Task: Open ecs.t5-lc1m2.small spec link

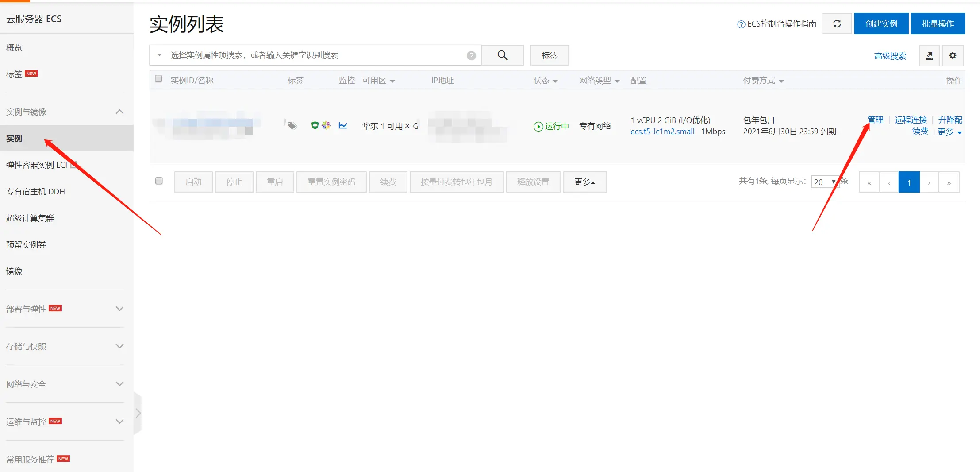Action: (662, 132)
